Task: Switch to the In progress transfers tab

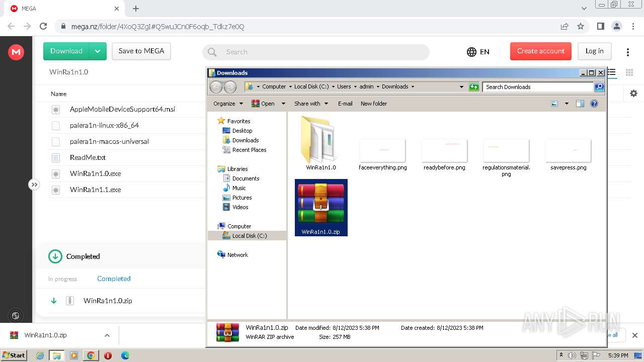Action: click(63, 279)
